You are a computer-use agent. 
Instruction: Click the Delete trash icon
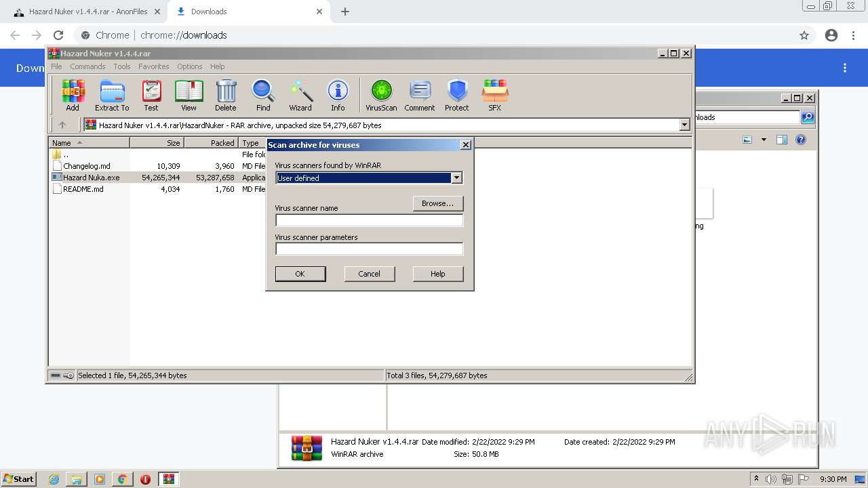[226, 95]
